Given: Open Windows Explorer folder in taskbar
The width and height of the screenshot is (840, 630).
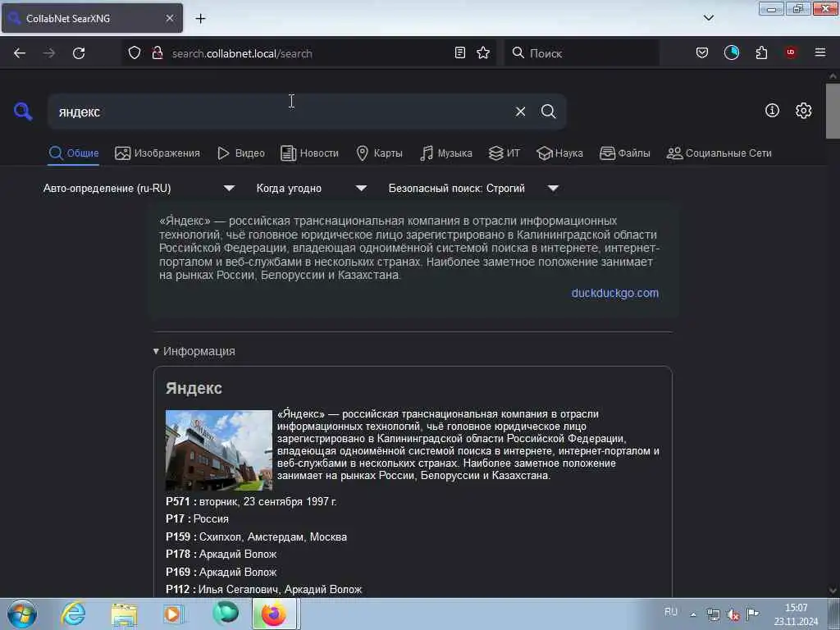Looking at the screenshot, I should (125, 614).
